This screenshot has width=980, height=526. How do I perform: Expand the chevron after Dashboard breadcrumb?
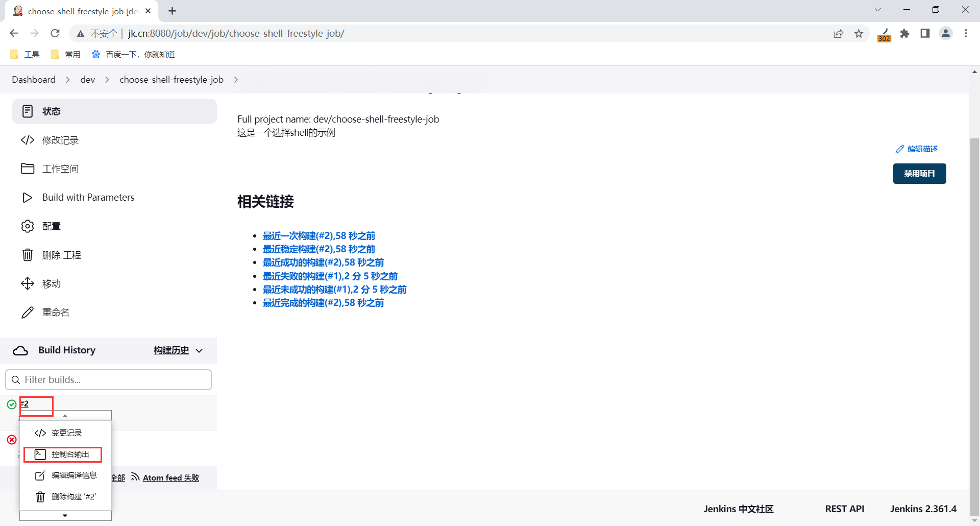[68, 80]
